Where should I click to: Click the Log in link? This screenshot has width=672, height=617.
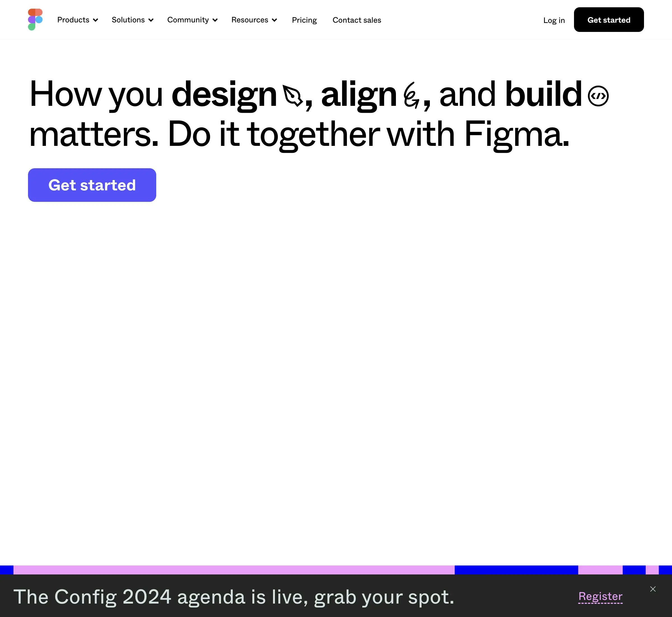(554, 19)
